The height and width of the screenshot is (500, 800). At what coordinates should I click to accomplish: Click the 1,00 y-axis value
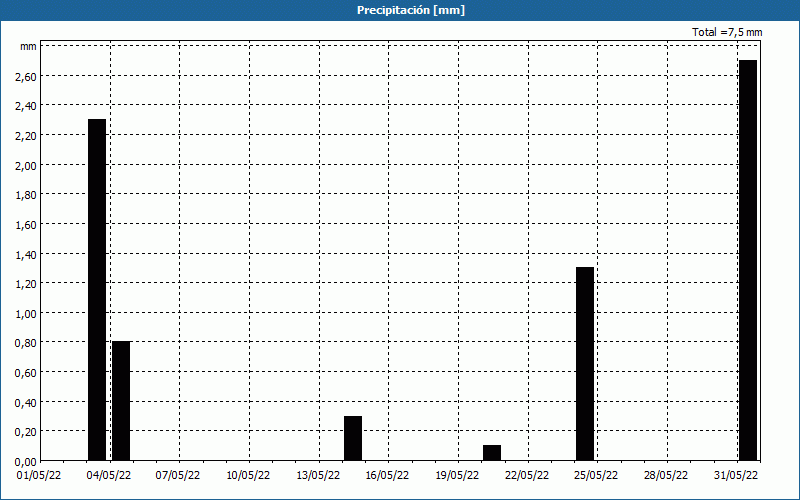tap(27, 313)
